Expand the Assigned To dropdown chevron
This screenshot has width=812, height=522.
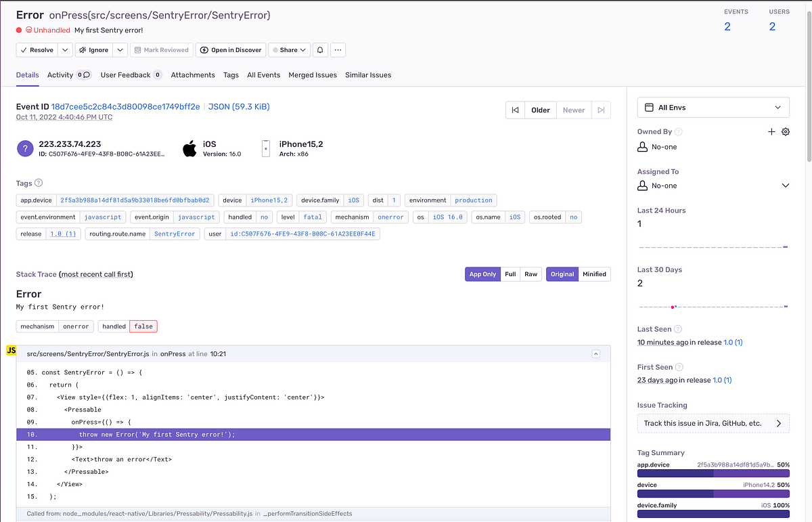[785, 186]
